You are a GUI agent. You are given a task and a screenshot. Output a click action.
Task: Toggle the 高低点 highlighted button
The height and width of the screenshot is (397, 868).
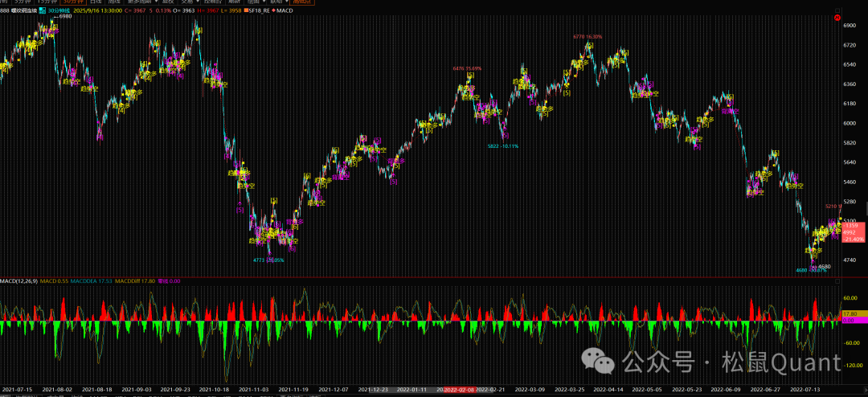pos(301,2)
